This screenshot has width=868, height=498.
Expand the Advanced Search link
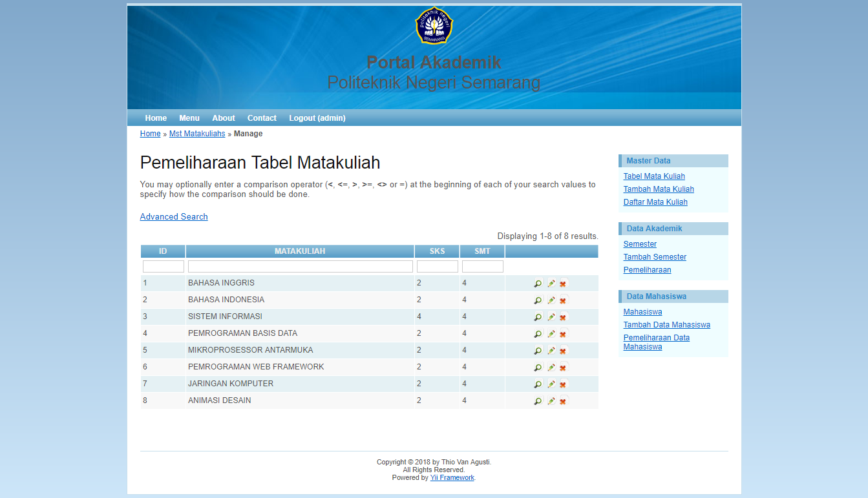(174, 217)
